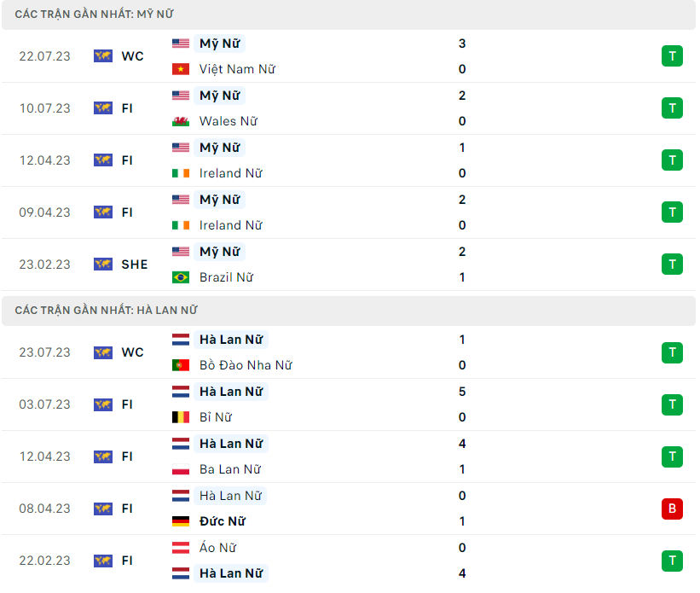Click the Vietnam flag icon

tap(180, 69)
